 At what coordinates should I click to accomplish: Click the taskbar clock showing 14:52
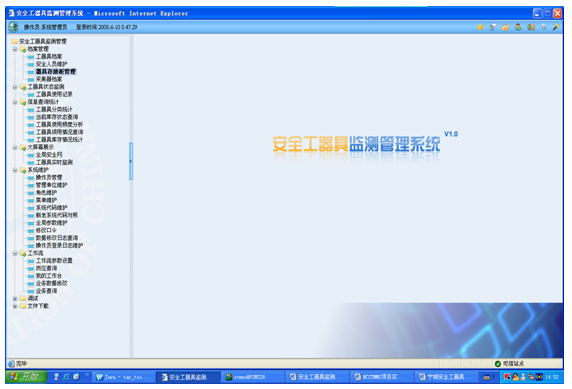[552, 377]
